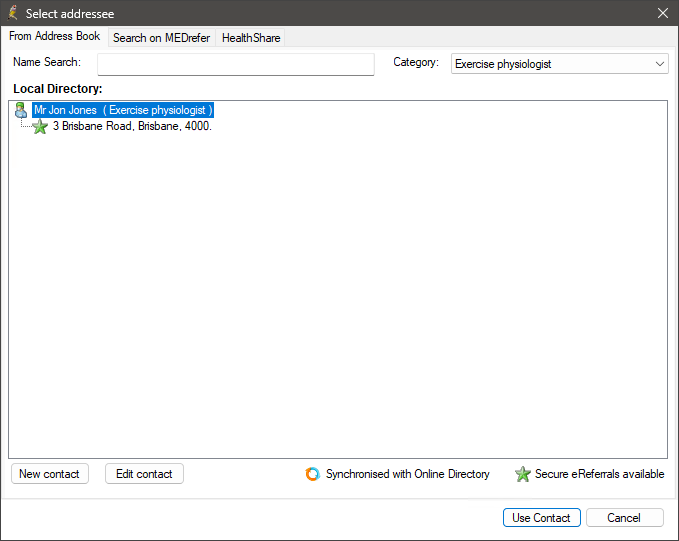Focus the Name Search text field
Screen dimensions: 679x541
pyautogui.click(x=235, y=64)
